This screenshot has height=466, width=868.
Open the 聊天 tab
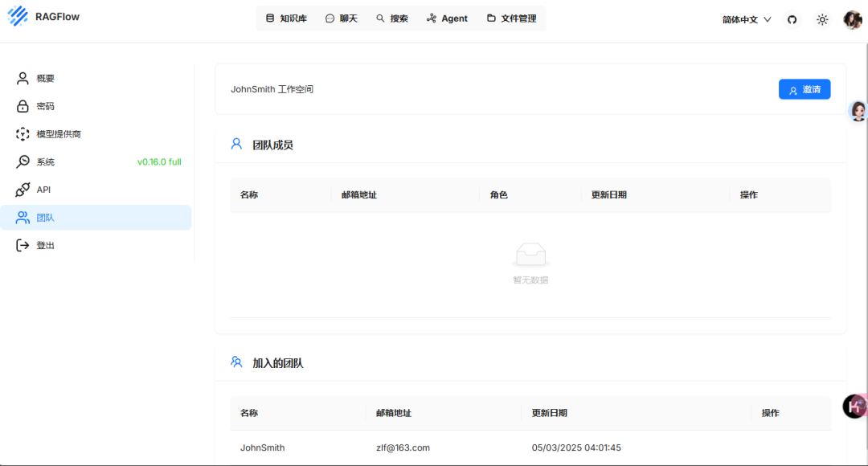(x=342, y=18)
